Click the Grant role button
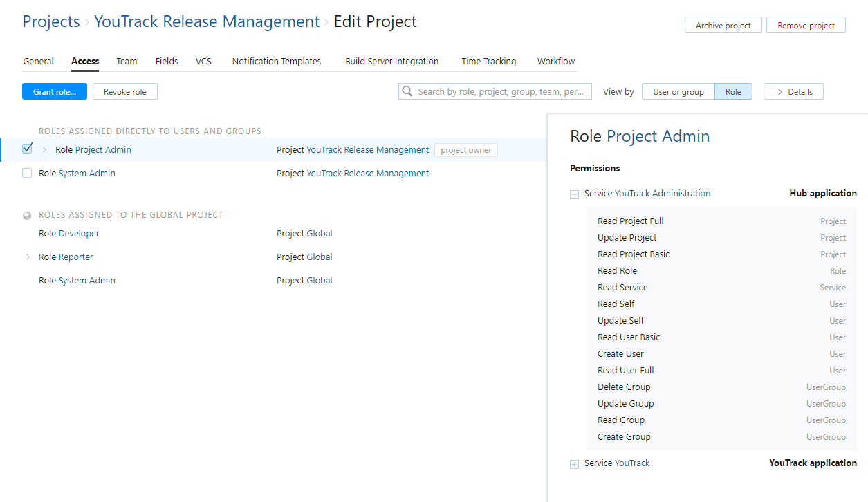The height and width of the screenshot is (502, 868). [x=55, y=92]
